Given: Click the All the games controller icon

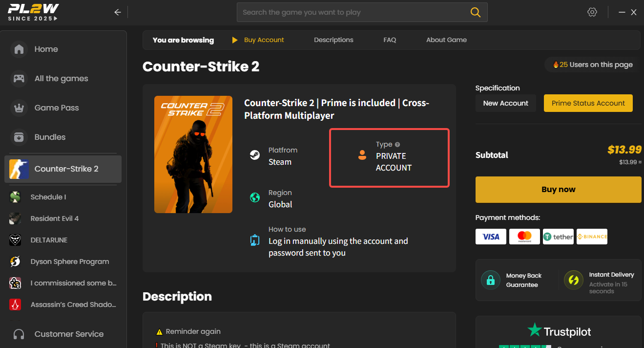Looking at the screenshot, I should [19, 79].
